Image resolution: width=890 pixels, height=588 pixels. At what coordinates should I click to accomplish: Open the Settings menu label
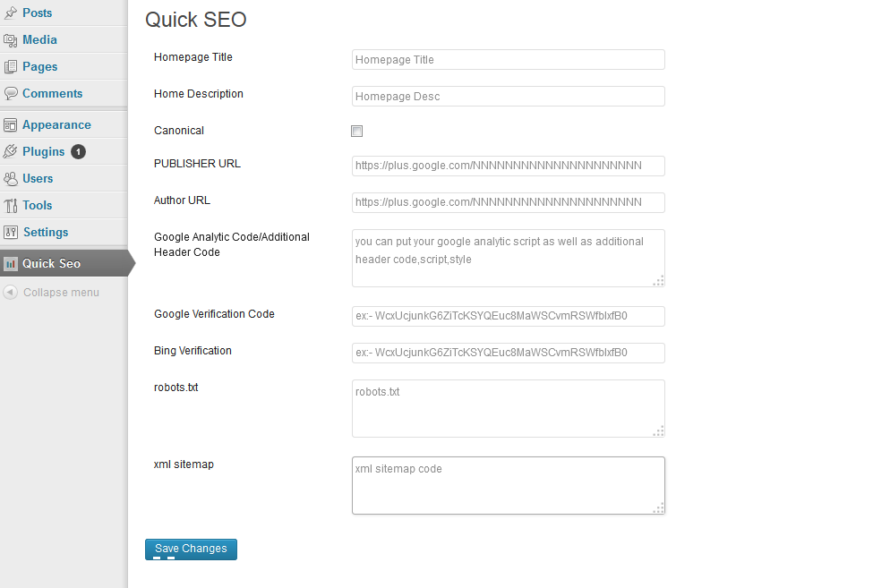point(46,232)
